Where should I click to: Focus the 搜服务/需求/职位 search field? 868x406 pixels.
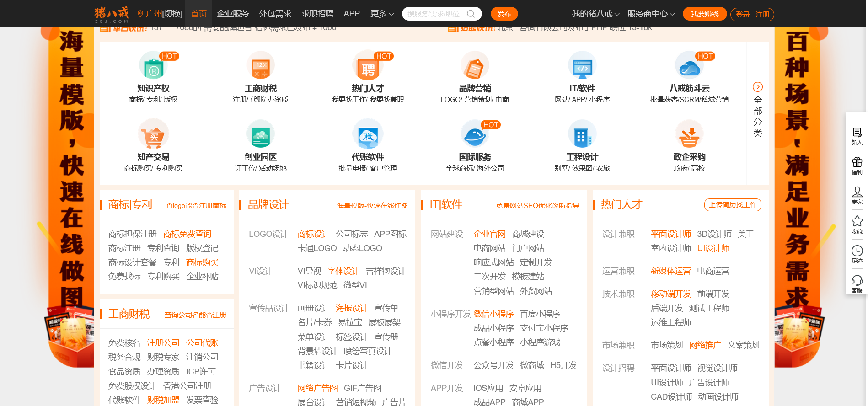point(434,14)
